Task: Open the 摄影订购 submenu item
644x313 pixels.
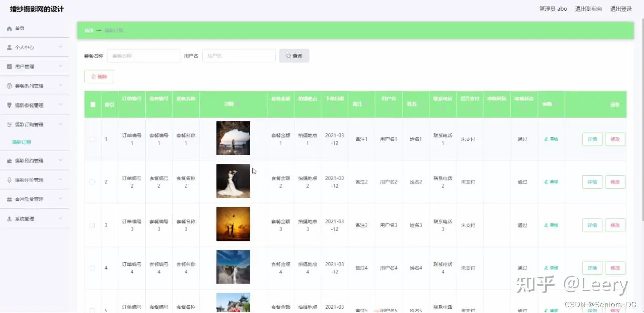Action: (22, 143)
